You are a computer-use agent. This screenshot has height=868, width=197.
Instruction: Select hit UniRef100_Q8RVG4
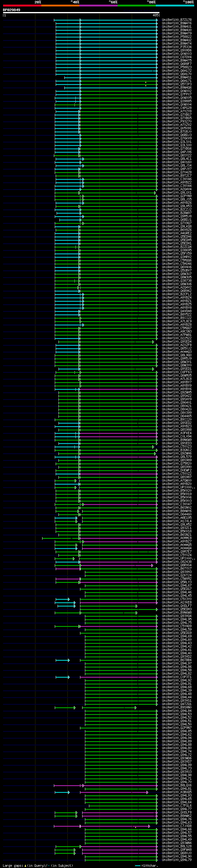coord(177,565)
